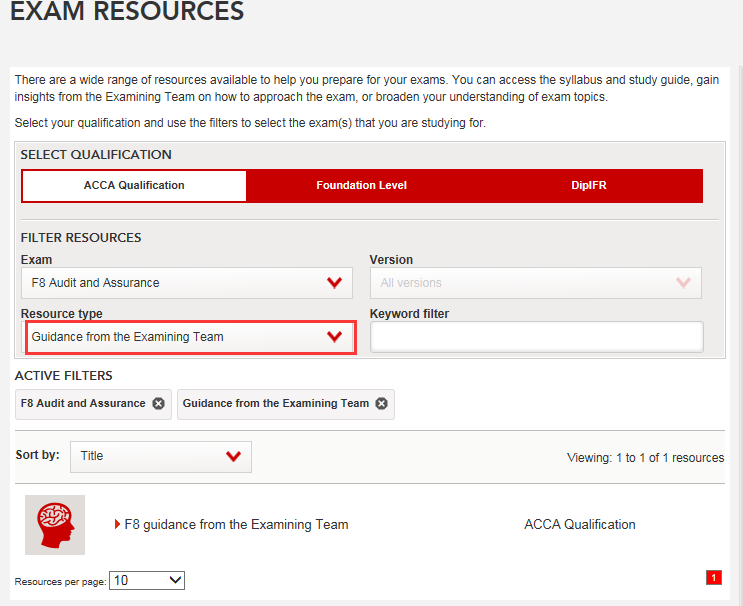The image size is (743, 606).
Task: Click the red chevron in Resource type dropdown
Action: [334, 337]
